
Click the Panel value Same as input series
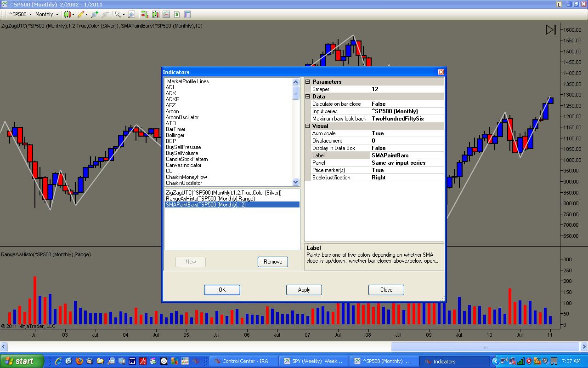point(407,163)
